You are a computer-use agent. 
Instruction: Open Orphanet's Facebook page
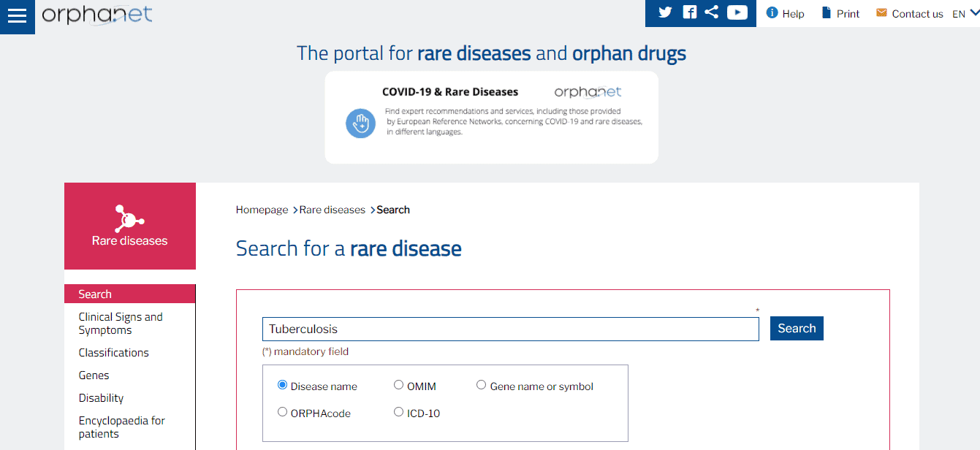tap(689, 12)
